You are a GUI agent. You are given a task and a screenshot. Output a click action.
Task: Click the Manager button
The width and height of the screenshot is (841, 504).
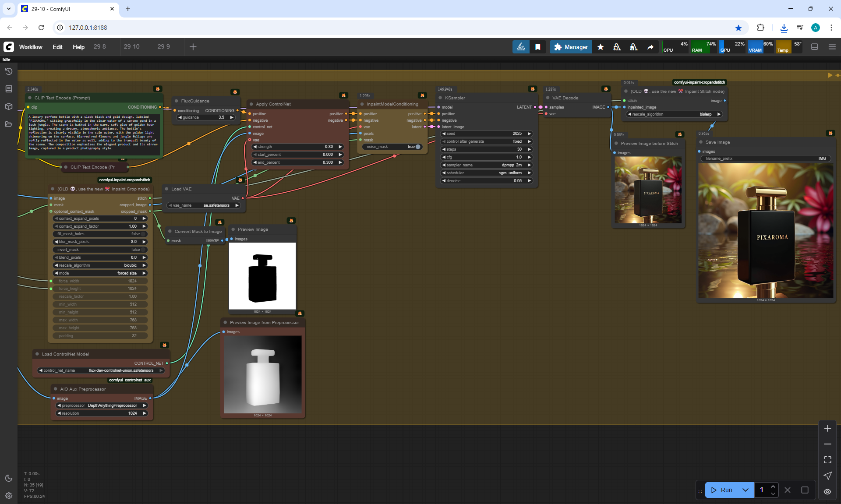571,47
